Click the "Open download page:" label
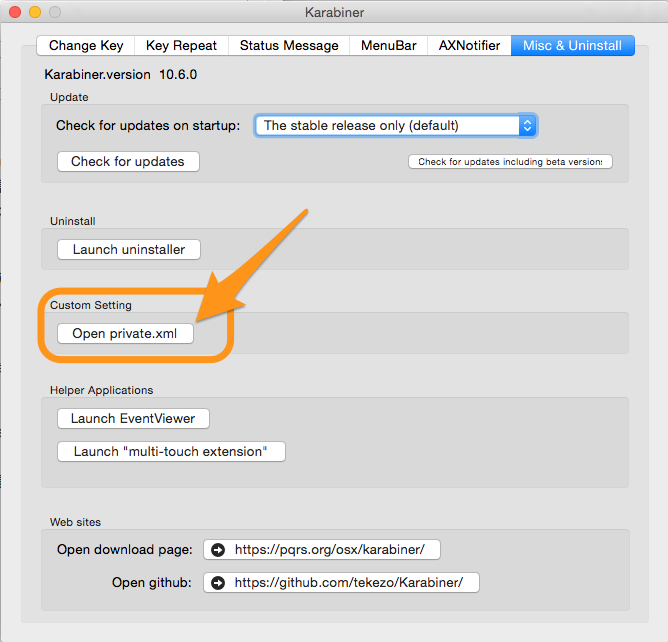 pyautogui.click(x=125, y=550)
